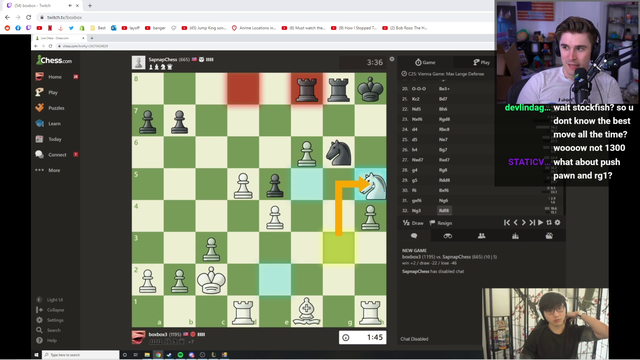640x360 pixels.
Task: Open the players friends tab
Action: click(x=482, y=236)
